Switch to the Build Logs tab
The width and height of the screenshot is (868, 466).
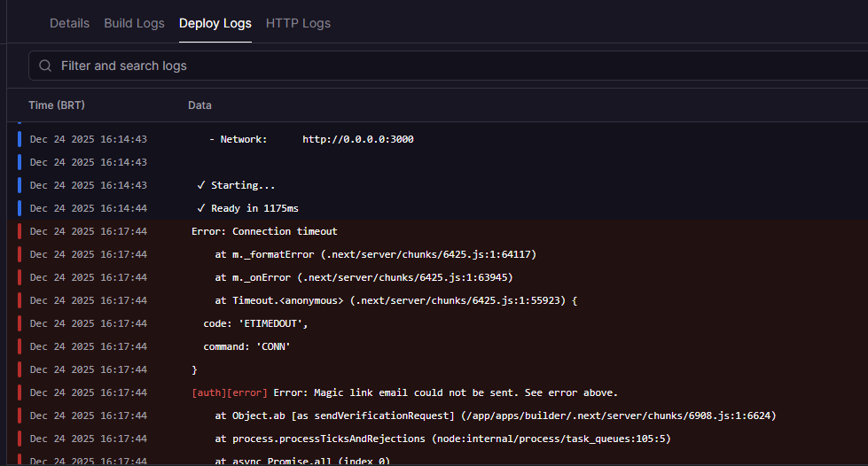134,23
